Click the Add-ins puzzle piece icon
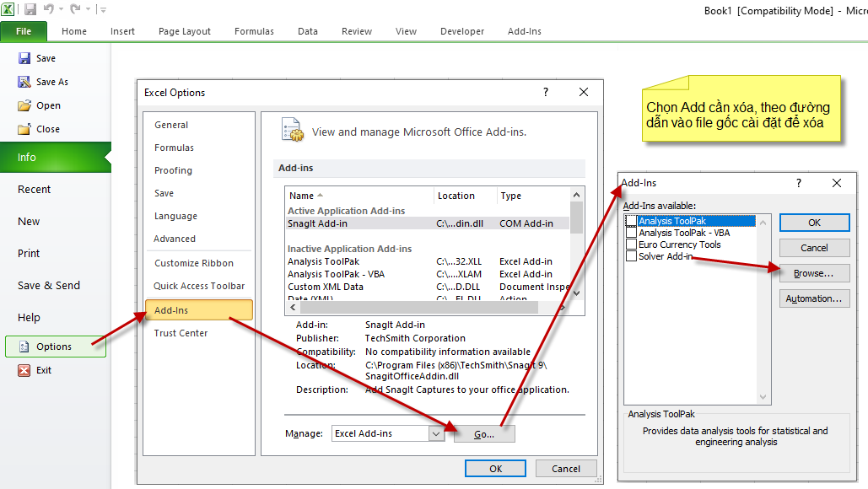Image resolution: width=868 pixels, height=489 pixels. coord(291,130)
